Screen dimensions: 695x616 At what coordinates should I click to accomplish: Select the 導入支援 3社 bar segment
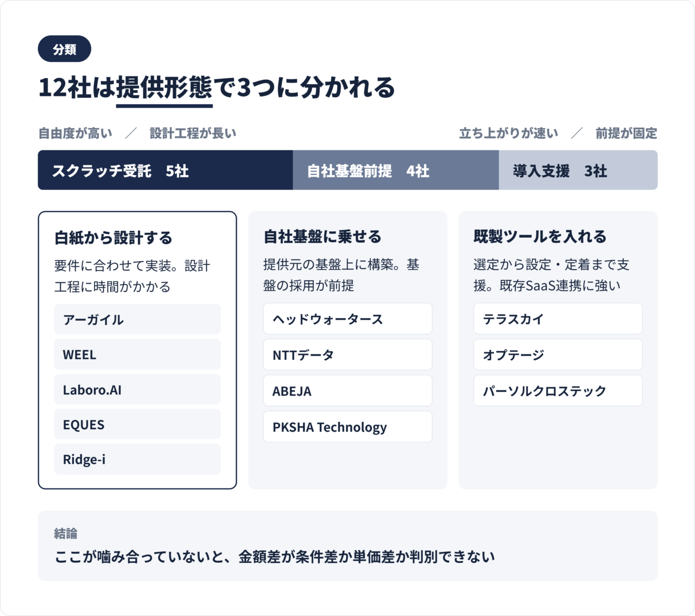coord(578,170)
